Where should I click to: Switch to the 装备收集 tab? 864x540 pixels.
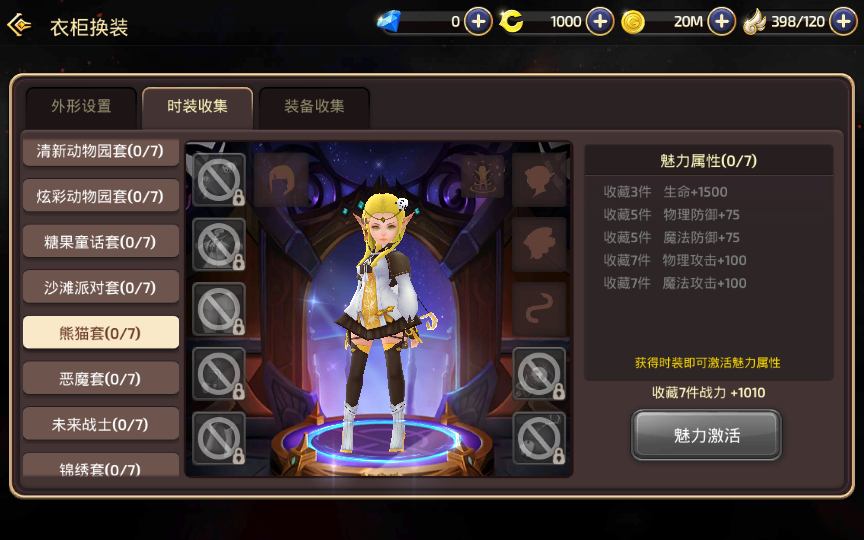click(314, 107)
